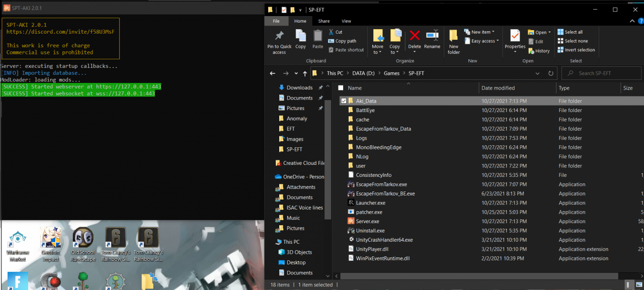Create a New folder from the ribbon
The height and width of the screenshot is (290, 644).
coord(454,42)
